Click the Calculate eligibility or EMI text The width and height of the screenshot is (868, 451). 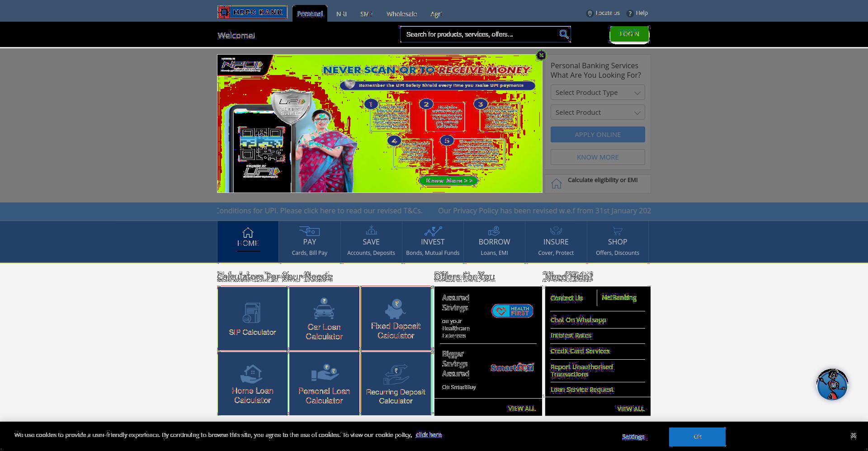603,180
